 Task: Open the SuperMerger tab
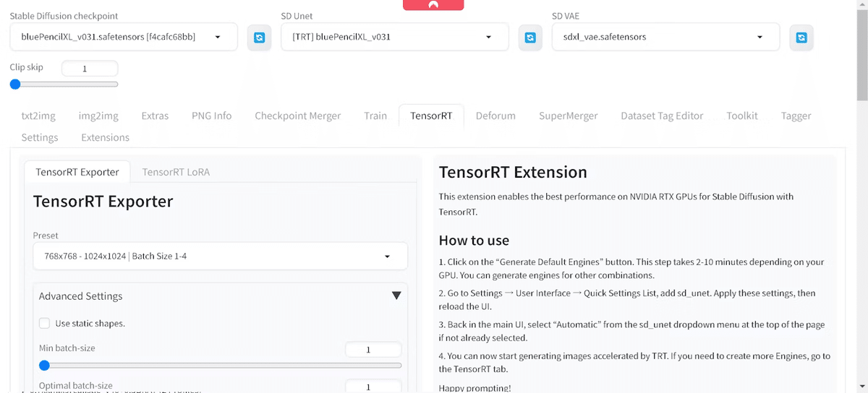click(569, 116)
